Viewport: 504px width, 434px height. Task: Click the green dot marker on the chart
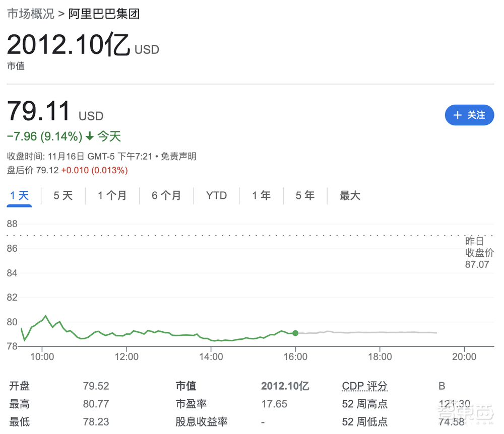click(295, 333)
